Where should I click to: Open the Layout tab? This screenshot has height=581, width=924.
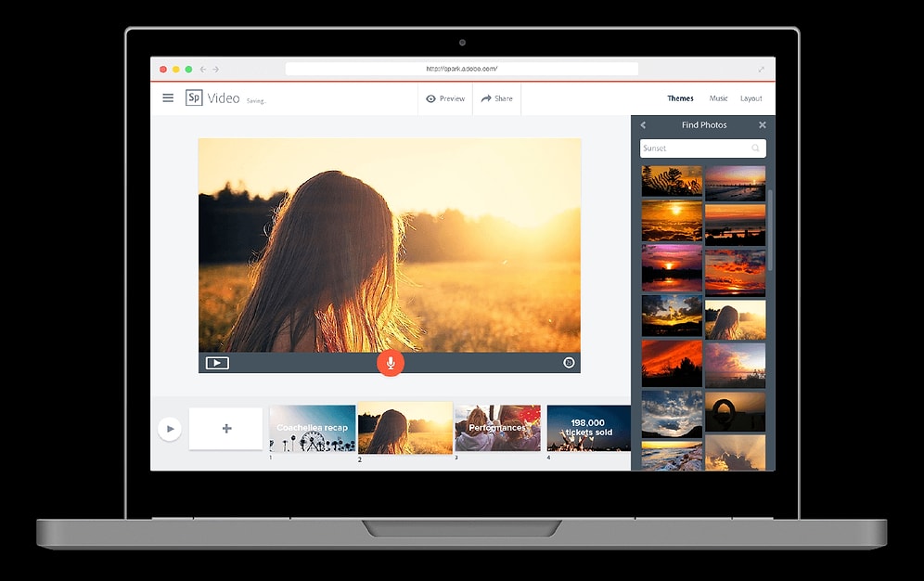[x=751, y=98]
